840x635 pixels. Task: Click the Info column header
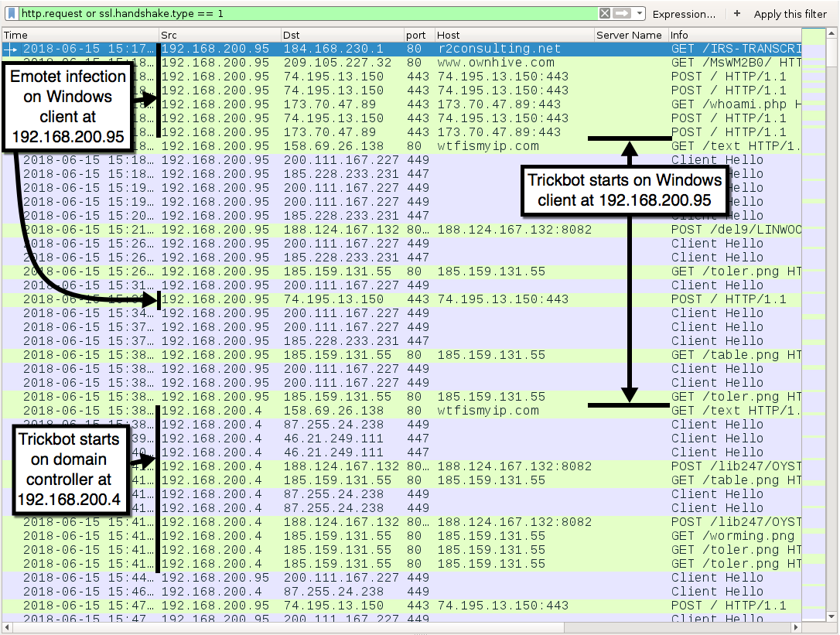(731, 35)
